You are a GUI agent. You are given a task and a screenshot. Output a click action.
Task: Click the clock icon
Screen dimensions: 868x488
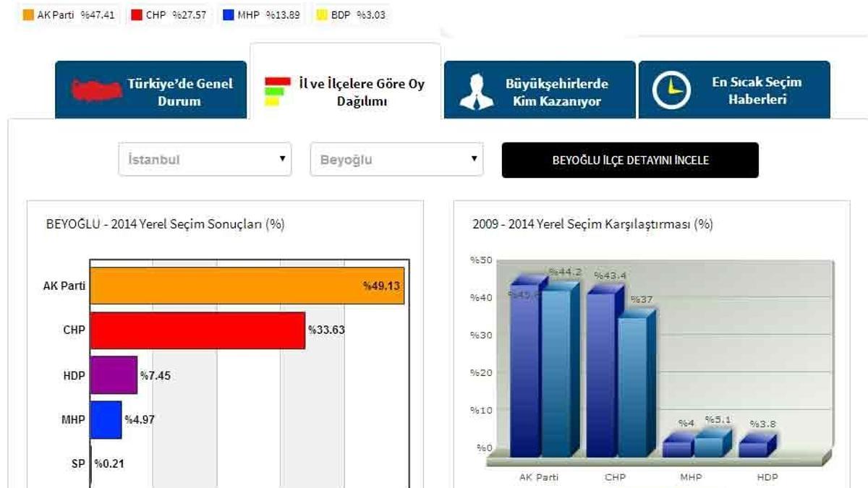tap(671, 90)
